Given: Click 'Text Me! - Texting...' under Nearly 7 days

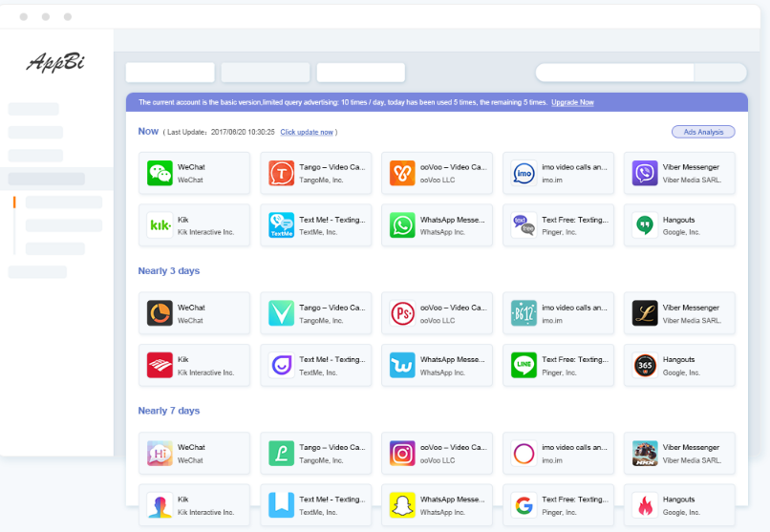Looking at the screenshot, I should 332,500.
